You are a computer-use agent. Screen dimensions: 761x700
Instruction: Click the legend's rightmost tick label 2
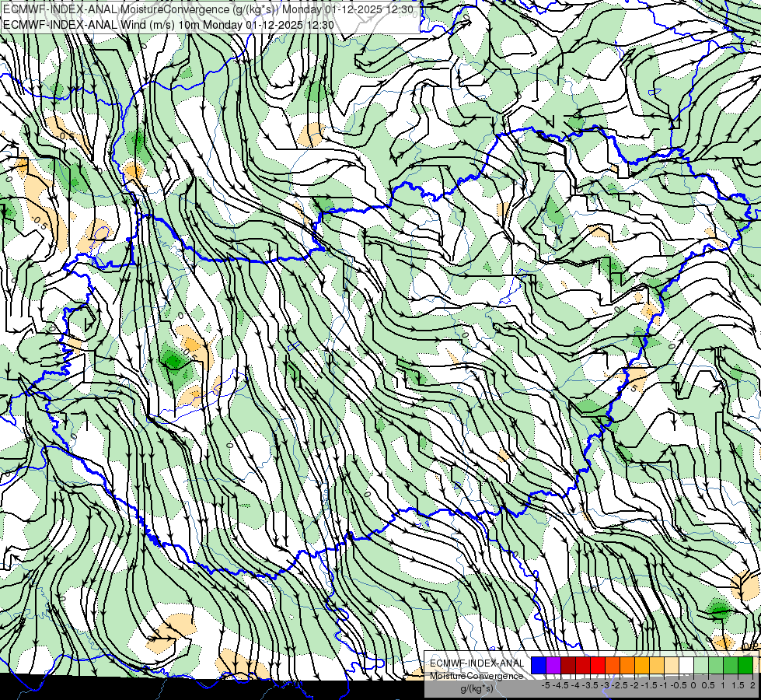tap(752, 685)
